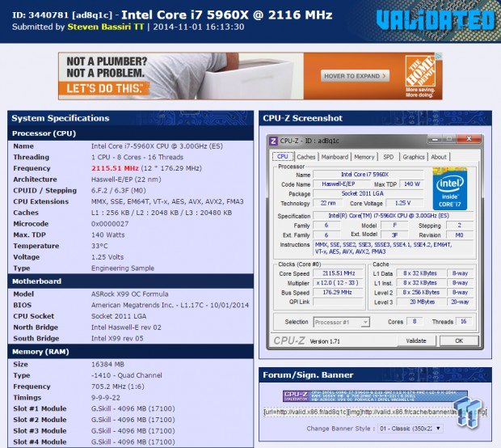Click HOVER TO EXPAND button on the ad
Screen dimensions: 501x448
355,76
